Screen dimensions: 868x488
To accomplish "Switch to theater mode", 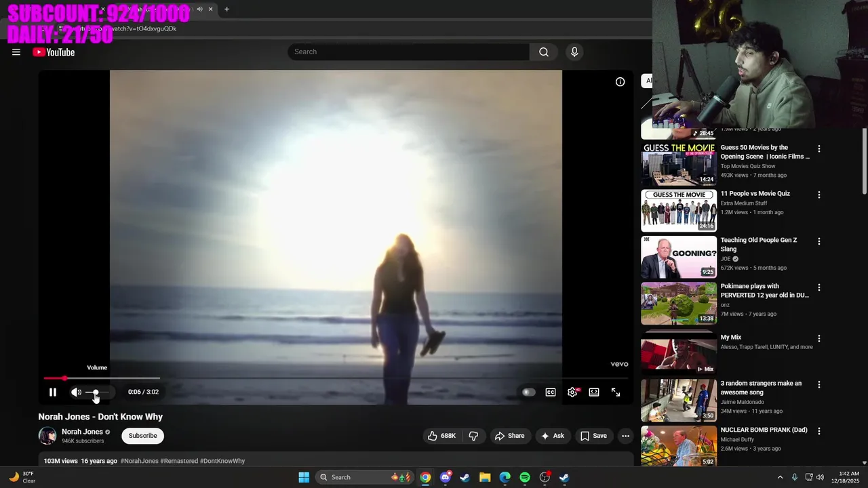I will click(x=594, y=392).
